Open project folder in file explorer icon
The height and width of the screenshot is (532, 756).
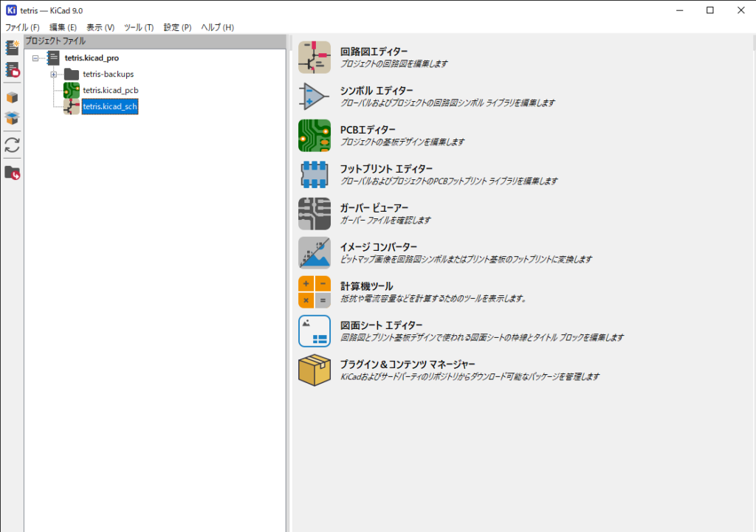pyautogui.click(x=12, y=173)
